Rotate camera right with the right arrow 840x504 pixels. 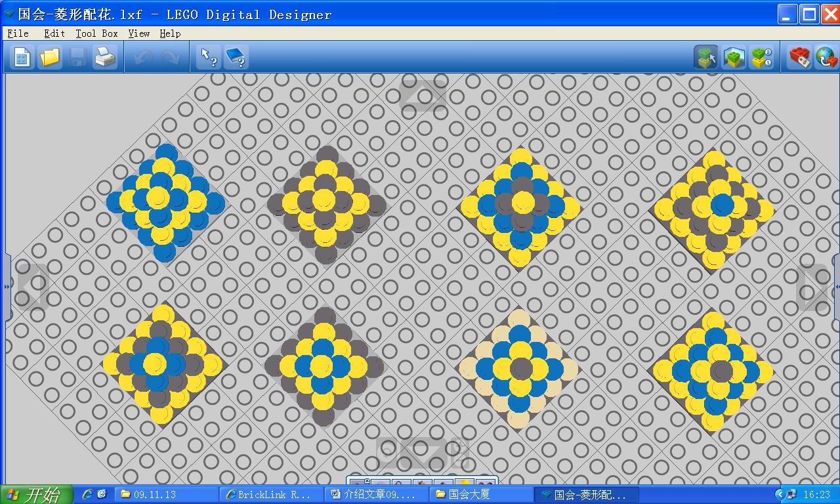[x=814, y=287]
